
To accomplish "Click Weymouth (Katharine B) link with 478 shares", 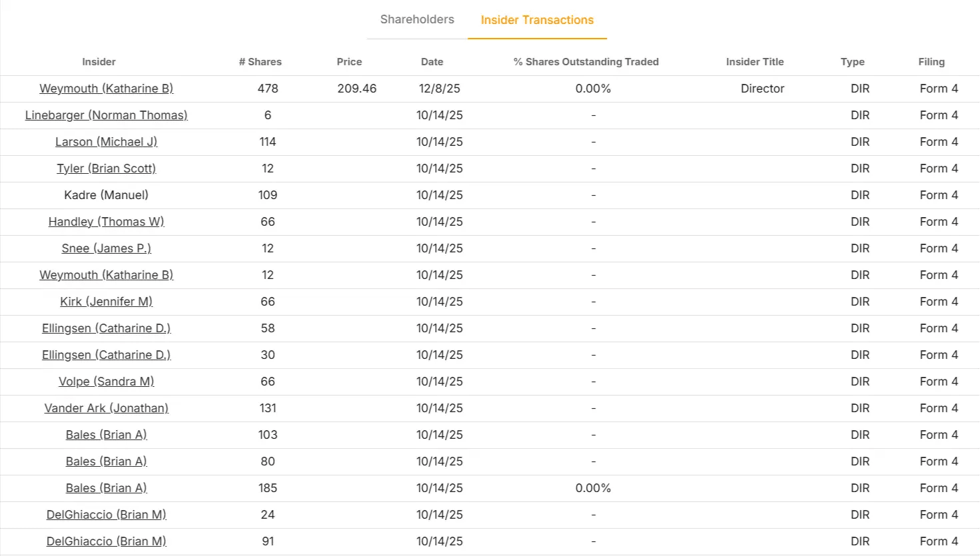I will tap(106, 89).
